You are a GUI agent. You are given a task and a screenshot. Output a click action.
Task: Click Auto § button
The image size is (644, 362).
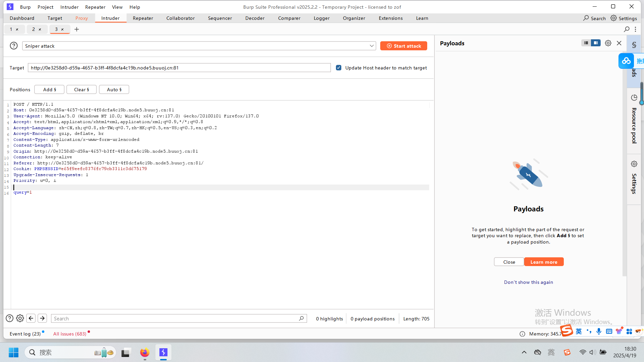[114, 90]
